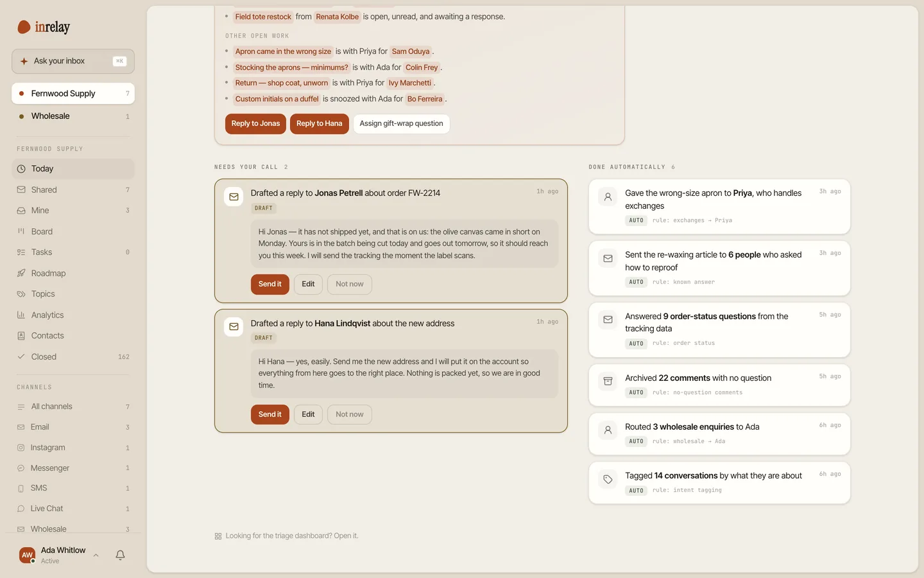924x578 pixels.
Task: Click the mail icon on Hana Lindqvist draft
Action: click(x=234, y=327)
